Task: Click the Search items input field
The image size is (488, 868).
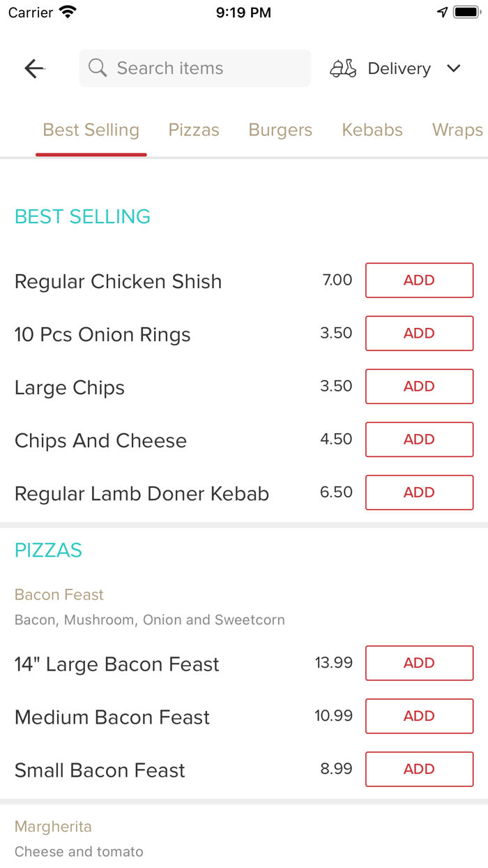Action: 195,68
